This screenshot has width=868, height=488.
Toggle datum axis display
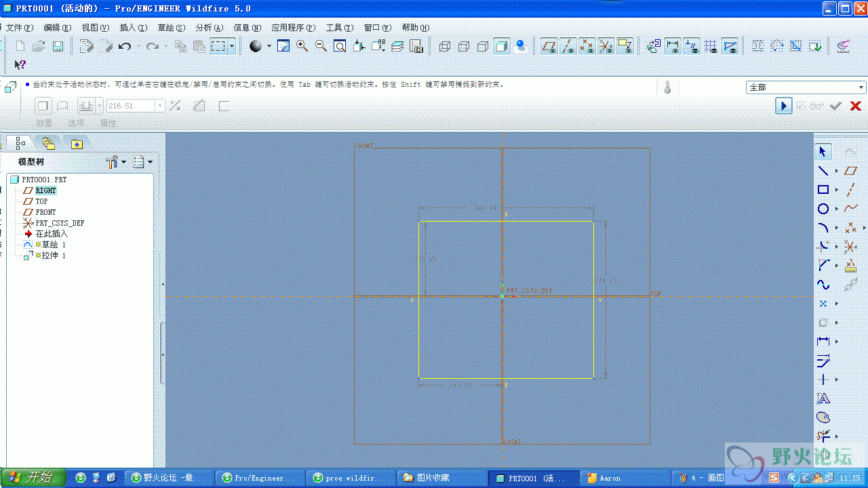568,46
